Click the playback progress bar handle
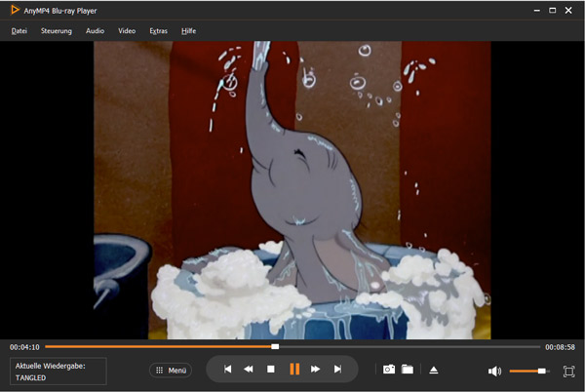585x392 pixels. click(x=275, y=347)
